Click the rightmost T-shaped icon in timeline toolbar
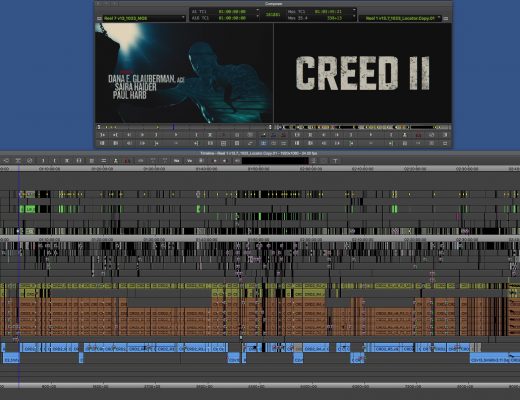520x400 pixels. [x=335, y=161]
